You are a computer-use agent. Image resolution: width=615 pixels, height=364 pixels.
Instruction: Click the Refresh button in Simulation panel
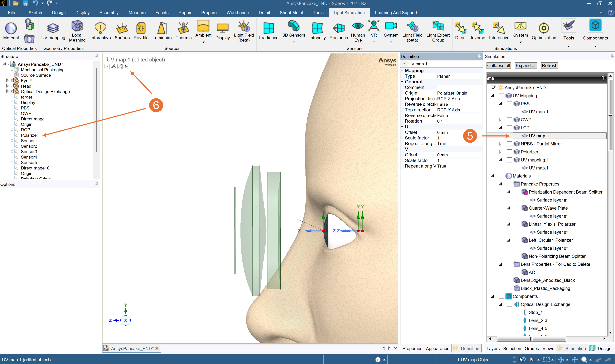[549, 65]
